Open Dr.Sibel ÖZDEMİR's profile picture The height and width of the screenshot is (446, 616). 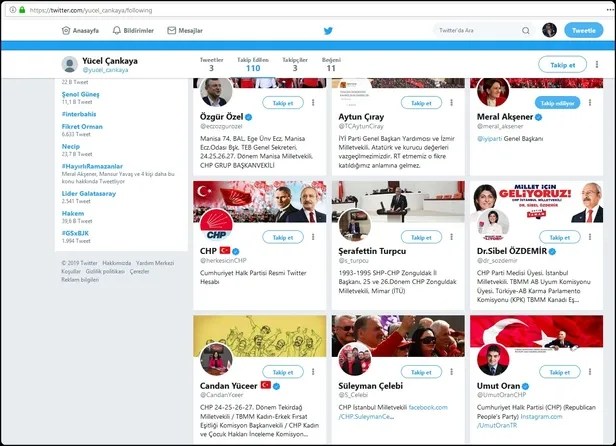(493, 225)
